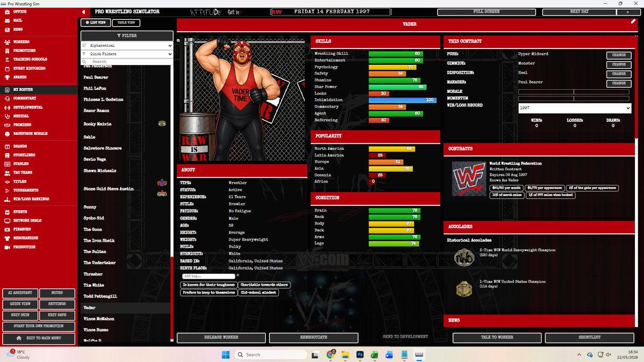Open Merchandise in the sidebar
This screenshot has width=644, height=362.
click(x=25, y=238)
